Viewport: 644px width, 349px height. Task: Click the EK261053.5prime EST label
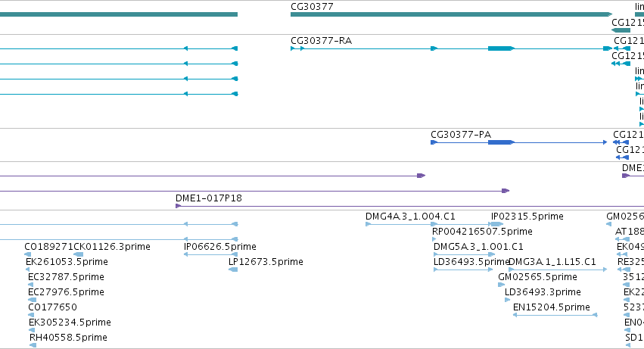click(x=67, y=262)
